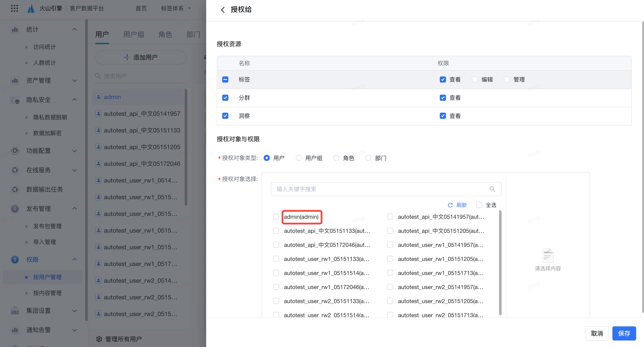Click the authorization user list scrollbar
This screenshot has width=644, height=347.
click(x=500, y=262)
